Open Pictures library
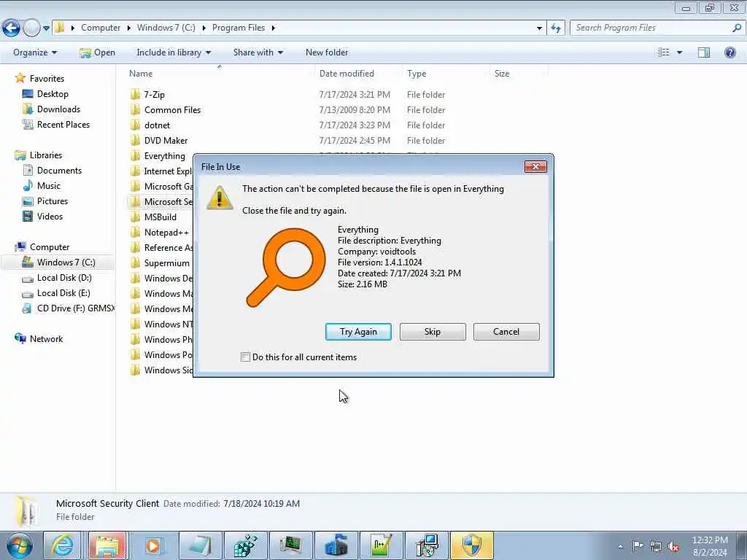Image resolution: width=747 pixels, height=560 pixels. (x=53, y=201)
